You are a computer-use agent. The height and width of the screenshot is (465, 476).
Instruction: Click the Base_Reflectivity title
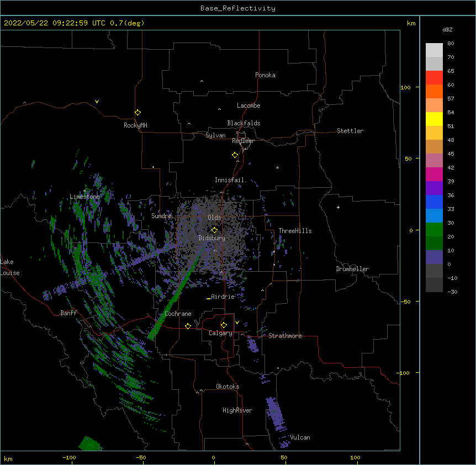pyautogui.click(x=238, y=8)
